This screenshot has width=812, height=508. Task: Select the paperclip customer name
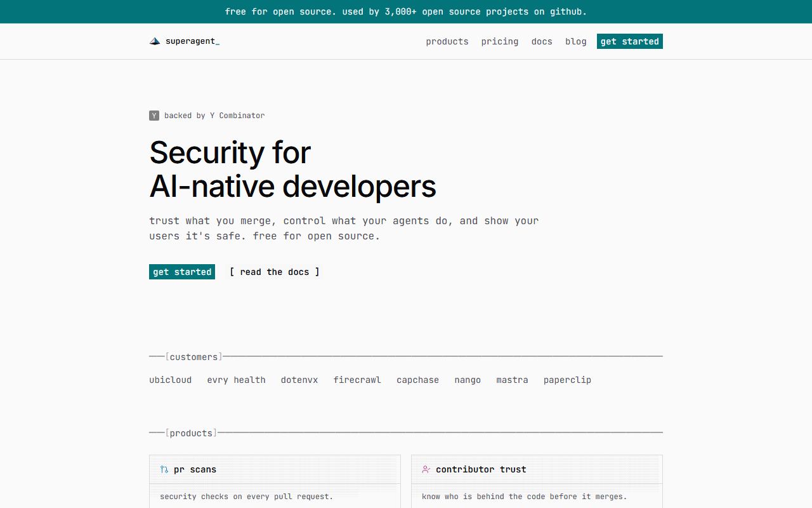567,380
